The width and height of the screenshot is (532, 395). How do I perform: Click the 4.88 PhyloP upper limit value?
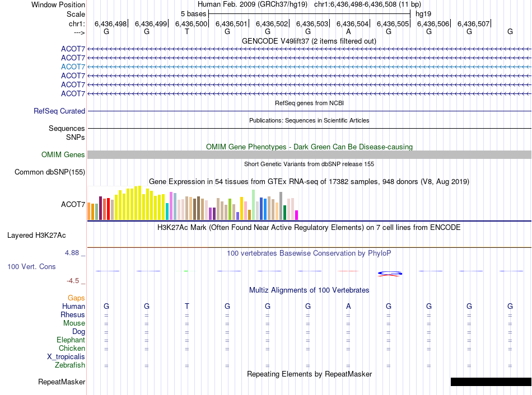72,253
